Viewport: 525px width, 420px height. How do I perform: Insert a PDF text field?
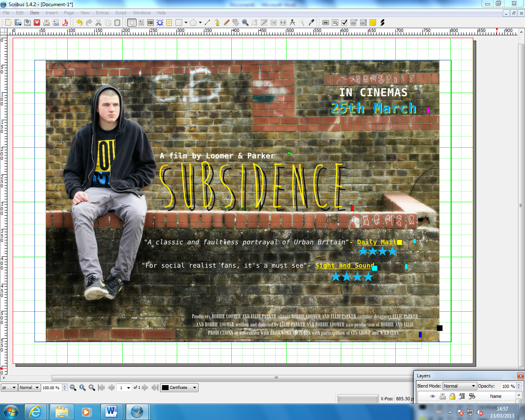[335, 23]
